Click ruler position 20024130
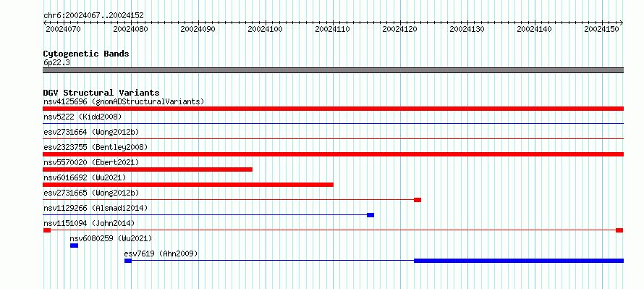This screenshot has height=289, width=644. pyautogui.click(x=467, y=29)
